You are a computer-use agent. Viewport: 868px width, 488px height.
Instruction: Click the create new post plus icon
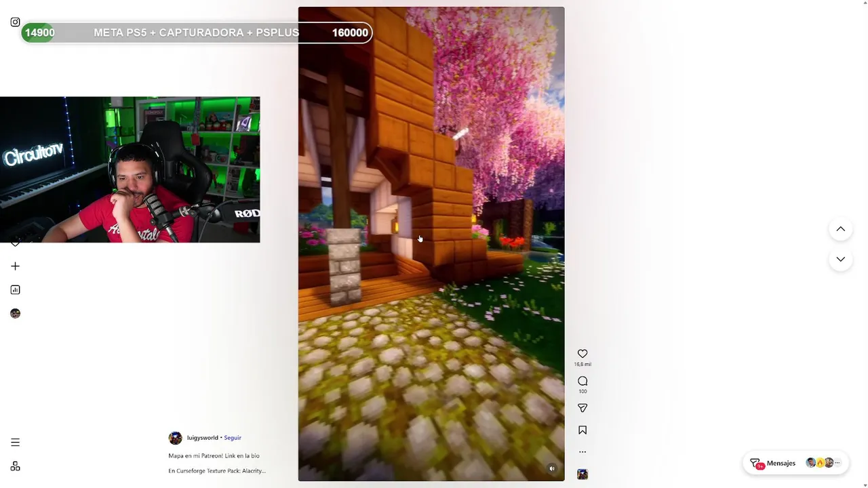(x=15, y=266)
